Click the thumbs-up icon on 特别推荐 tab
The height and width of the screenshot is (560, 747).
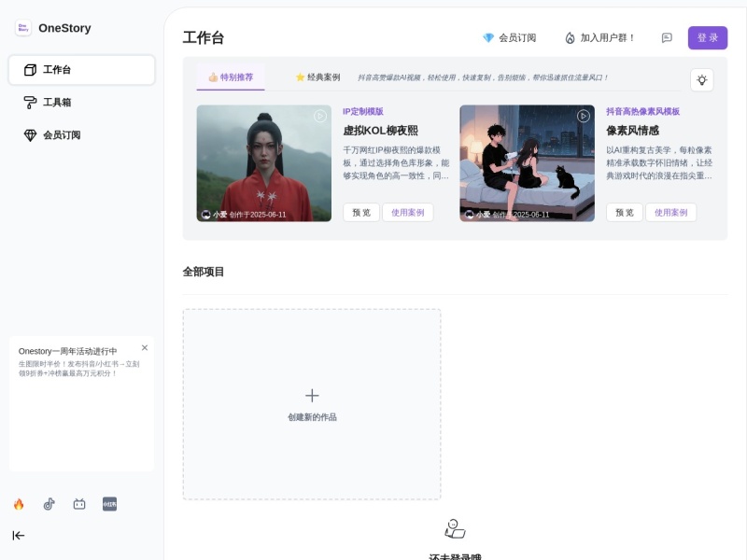[213, 77]
